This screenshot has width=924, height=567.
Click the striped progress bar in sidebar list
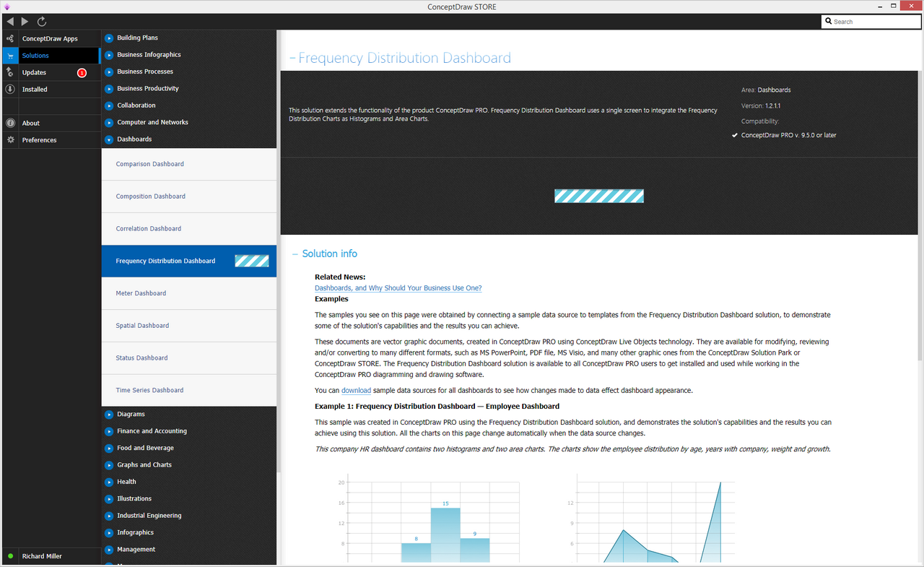(x=252, y=261)
